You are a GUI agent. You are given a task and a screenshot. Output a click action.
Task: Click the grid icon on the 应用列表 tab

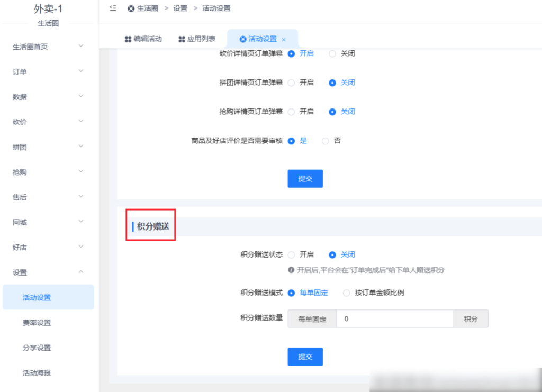(180, 38)
